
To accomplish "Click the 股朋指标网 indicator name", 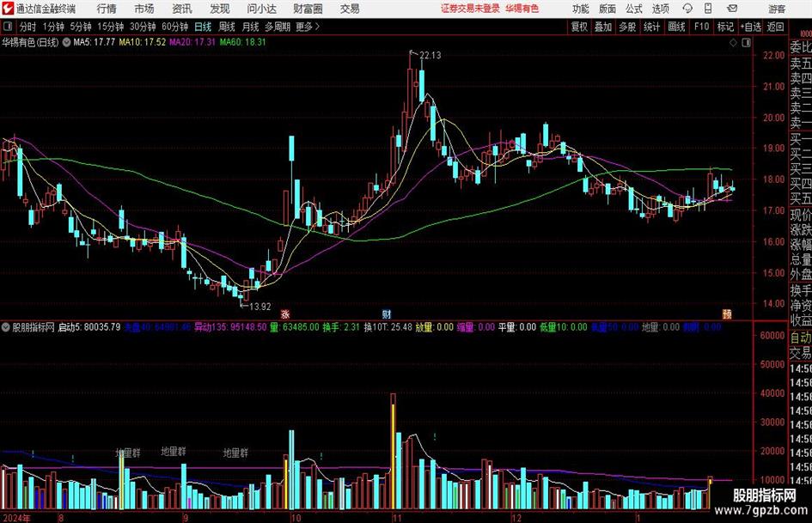I will click(34, 327).
